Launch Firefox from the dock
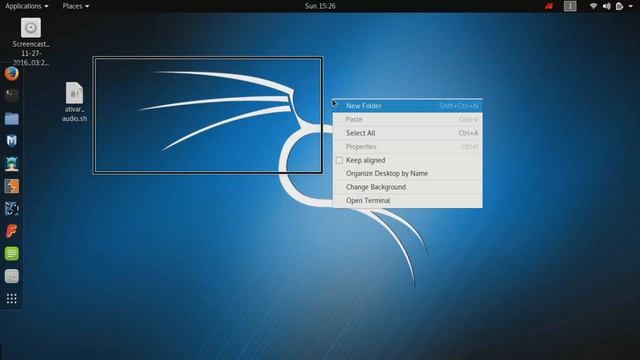This screenshot has width=640, height=360. coord(11,74)
